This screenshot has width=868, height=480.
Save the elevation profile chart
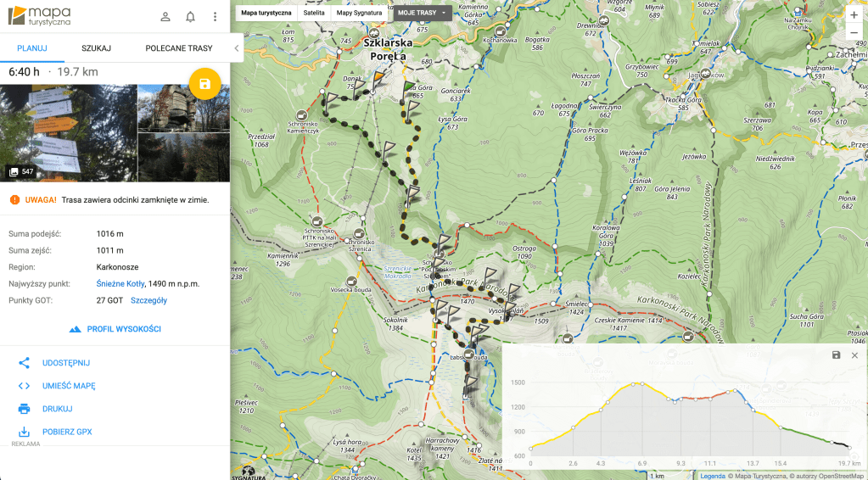pos(836,355)
